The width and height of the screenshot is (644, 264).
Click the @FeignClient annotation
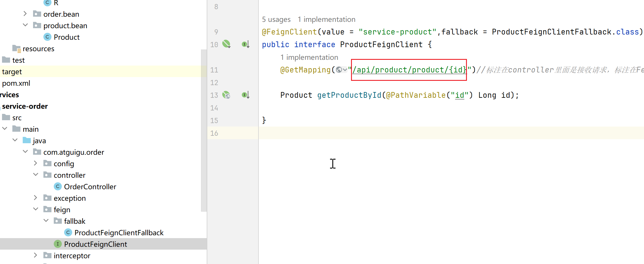click(289, 32)
